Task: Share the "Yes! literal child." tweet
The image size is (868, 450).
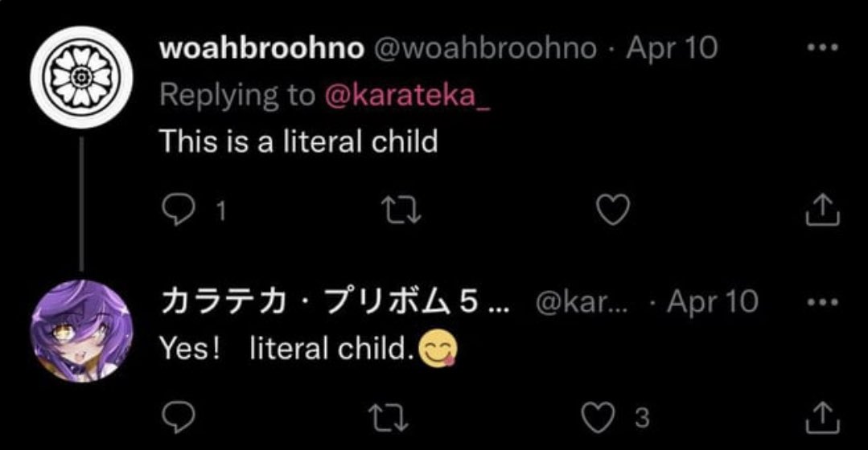Action: (x=822, y=416)
